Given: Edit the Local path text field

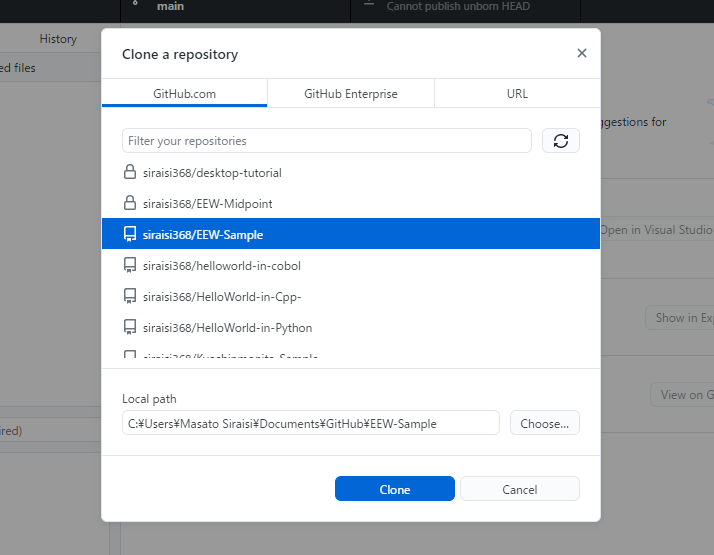Looking at the screenshot, I should 311,423.
